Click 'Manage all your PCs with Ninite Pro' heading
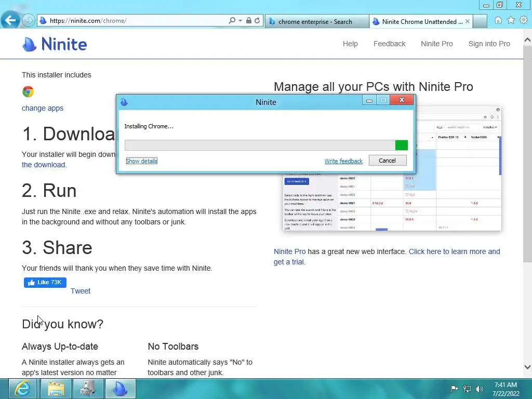This screenshot has height=399, width=532. [x=373, y=87]
